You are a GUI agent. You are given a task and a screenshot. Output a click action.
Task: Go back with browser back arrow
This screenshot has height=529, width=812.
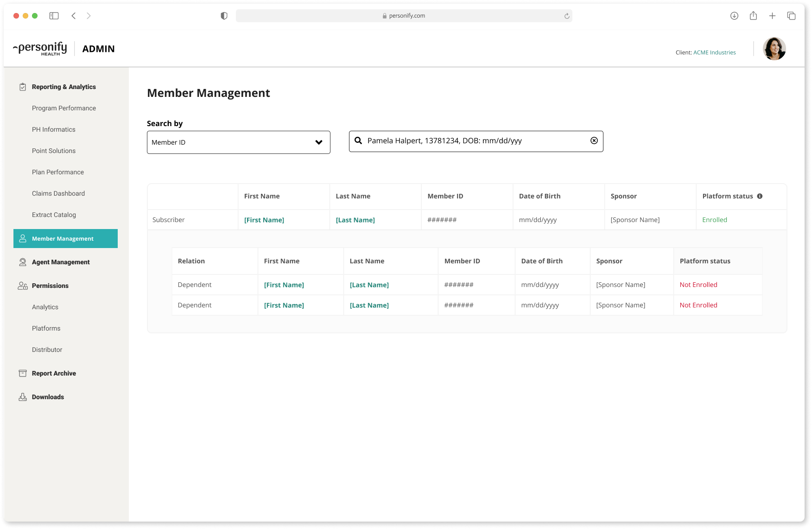click(x=73, y=16)
